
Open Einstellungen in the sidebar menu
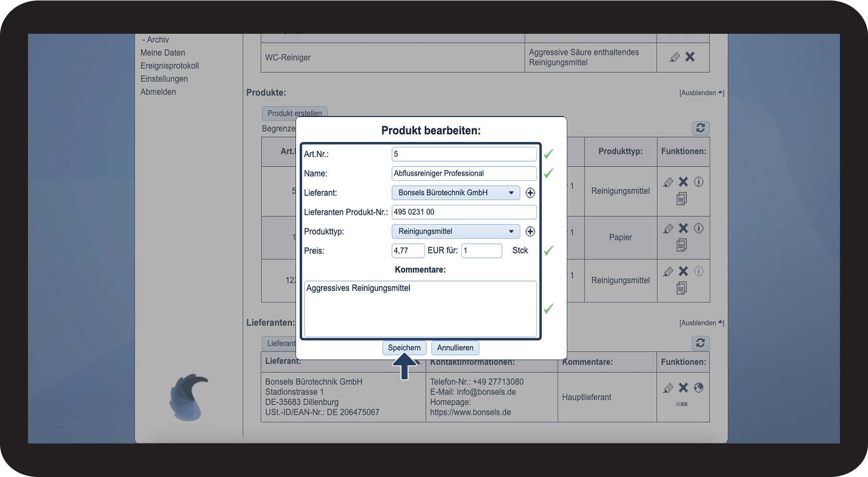coord(164,79)
